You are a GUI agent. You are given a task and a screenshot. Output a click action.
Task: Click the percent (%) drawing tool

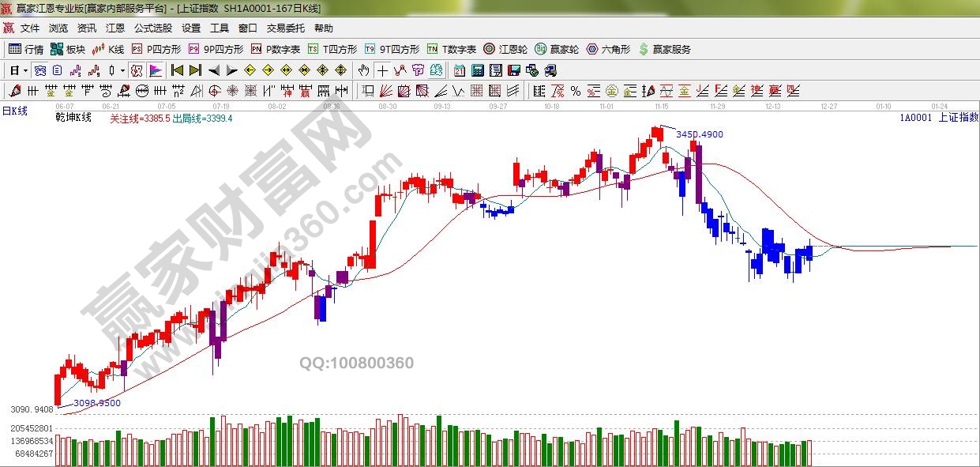[575, 91]
